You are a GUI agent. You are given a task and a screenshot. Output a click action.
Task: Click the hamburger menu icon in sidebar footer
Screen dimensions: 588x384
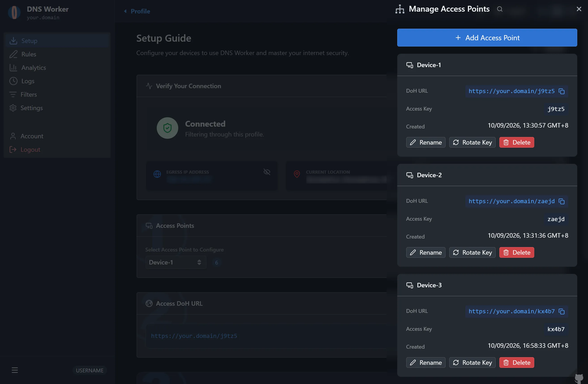[x=15, y=370]
